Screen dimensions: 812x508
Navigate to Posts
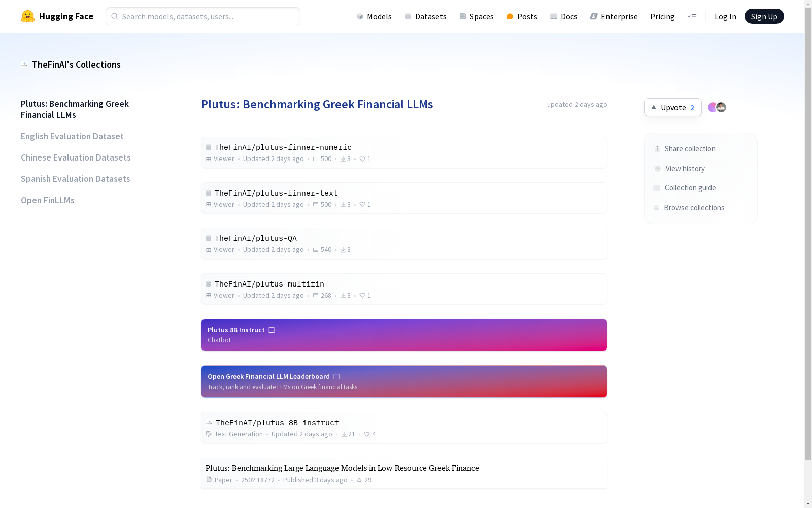pos(522,16)
